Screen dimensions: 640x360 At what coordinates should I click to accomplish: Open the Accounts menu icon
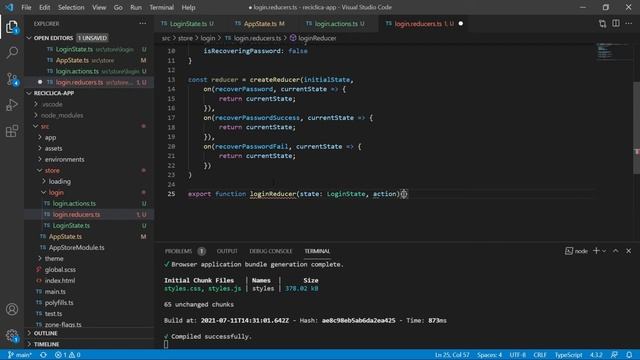click(x=12, y=309)
